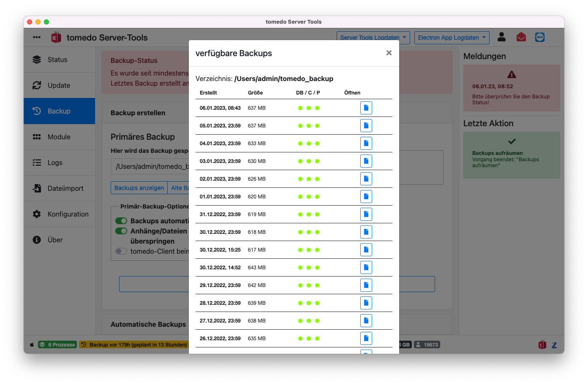Expand Server Tools Logdaten dropdown
Screen dimensions: 588x385
coord(373,38)
